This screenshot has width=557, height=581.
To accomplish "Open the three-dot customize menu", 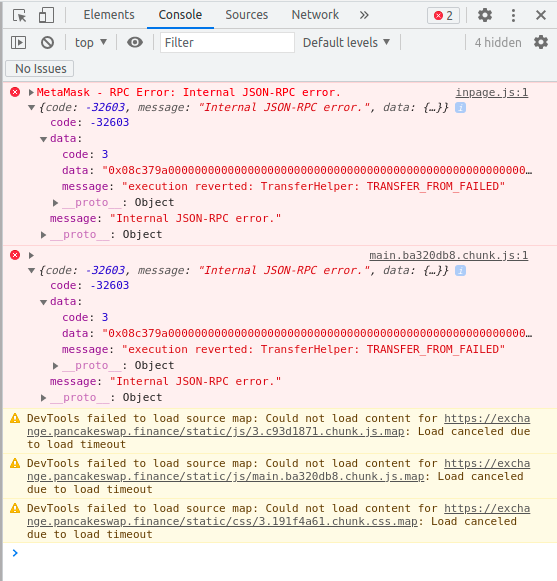I will click(513, 16).
